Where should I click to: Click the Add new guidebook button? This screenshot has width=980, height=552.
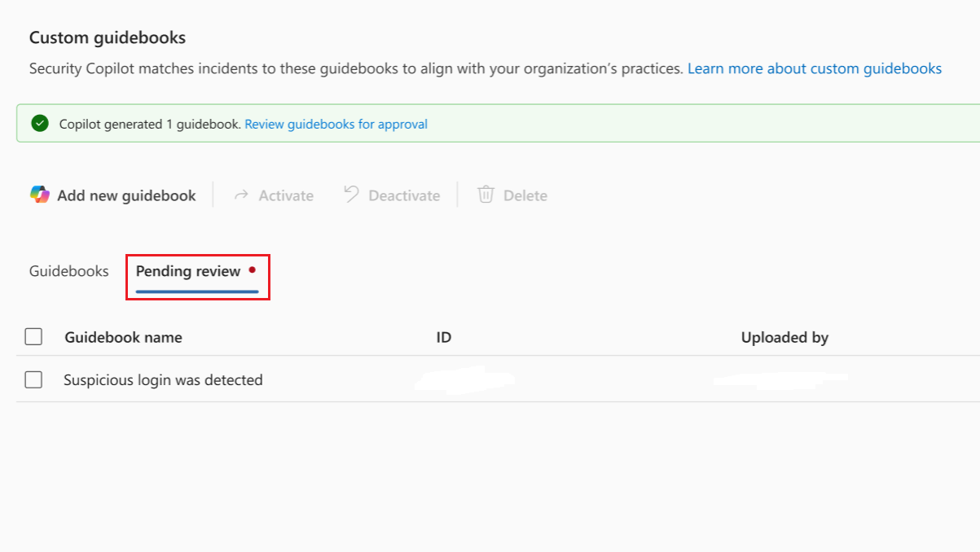(x=126, y=195)
